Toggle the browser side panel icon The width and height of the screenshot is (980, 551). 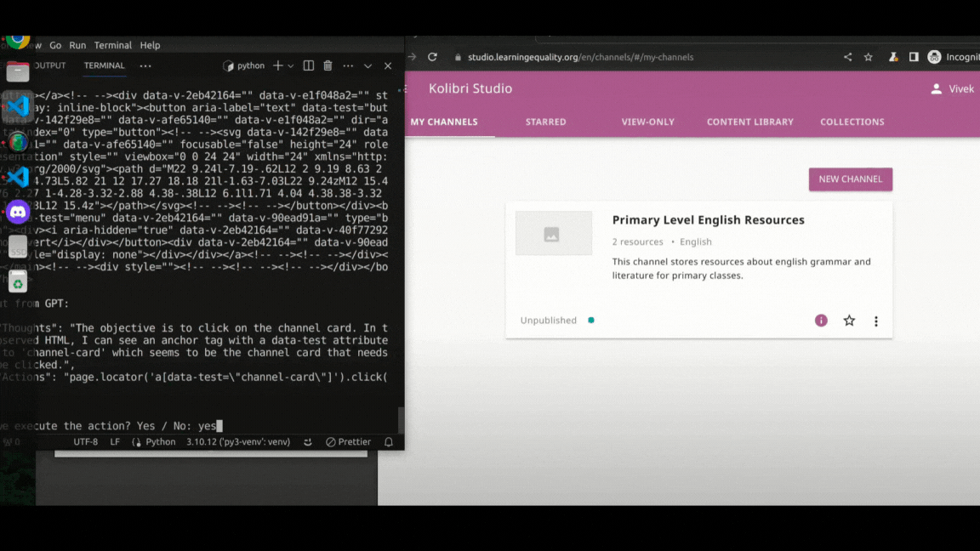[914, 57]
